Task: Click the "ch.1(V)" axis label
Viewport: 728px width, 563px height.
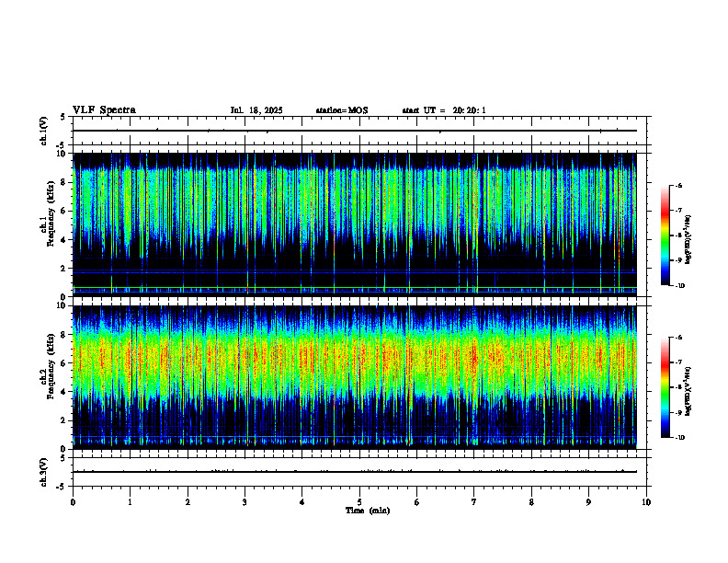Action: pyautogui.click(x=43, y=131)
